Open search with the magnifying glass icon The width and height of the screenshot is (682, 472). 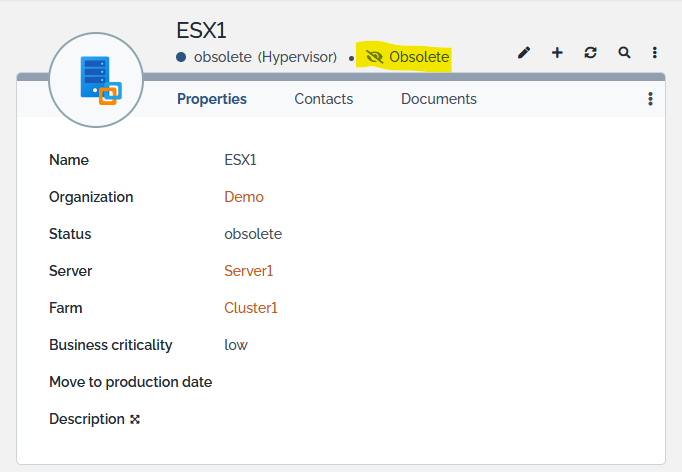pos(624,53)
